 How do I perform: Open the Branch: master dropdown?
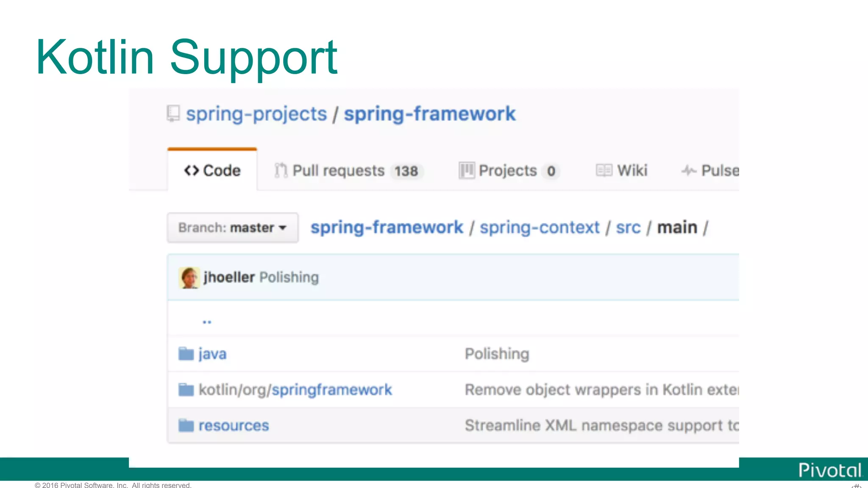point(233,227)
